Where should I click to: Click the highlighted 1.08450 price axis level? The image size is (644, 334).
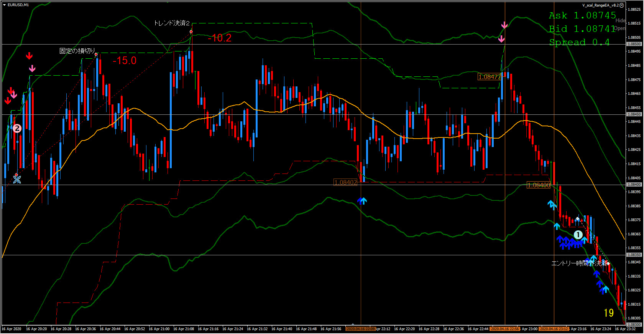tap(634, 114)
